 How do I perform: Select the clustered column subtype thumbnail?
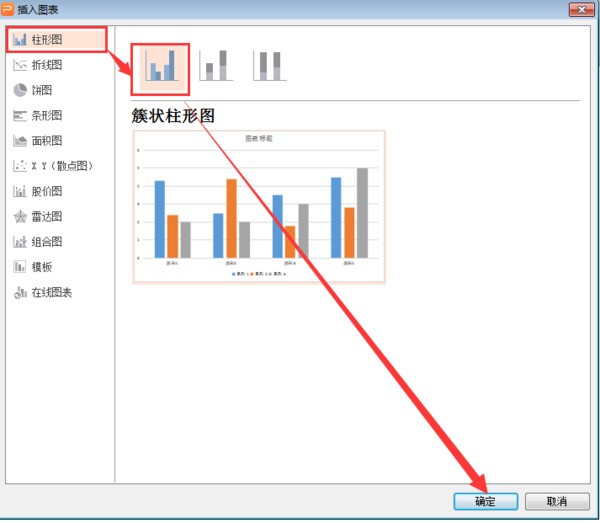coord(161,65)
